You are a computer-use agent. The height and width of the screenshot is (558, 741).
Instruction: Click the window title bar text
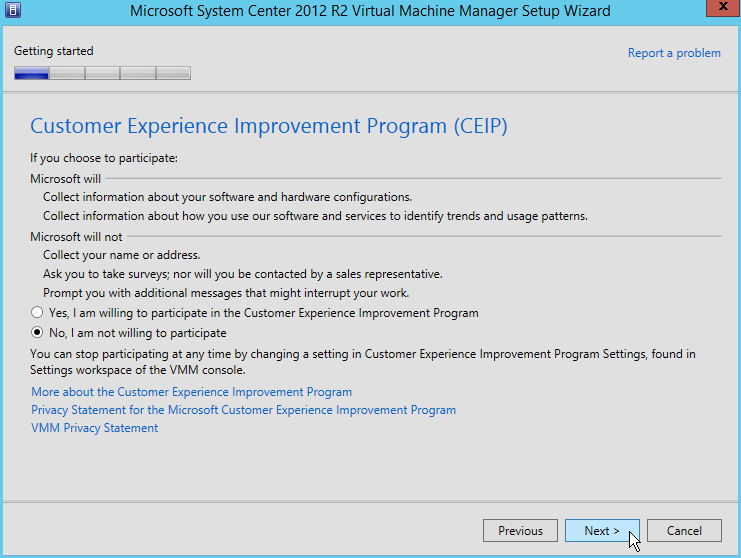[370, 11]
